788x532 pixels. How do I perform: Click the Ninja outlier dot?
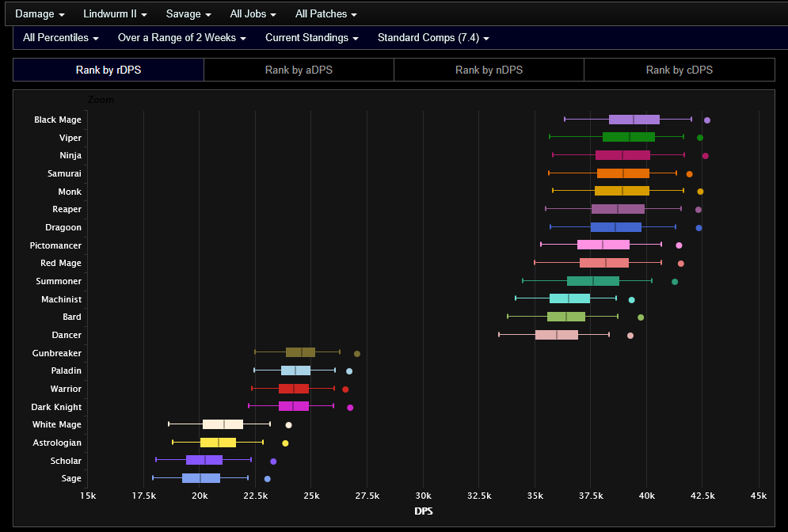(706, 156)
